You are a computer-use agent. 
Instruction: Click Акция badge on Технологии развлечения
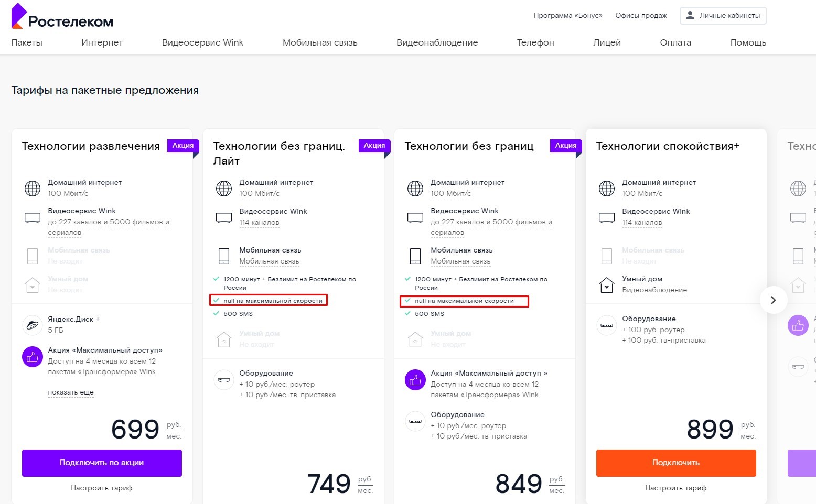[183, 146]
